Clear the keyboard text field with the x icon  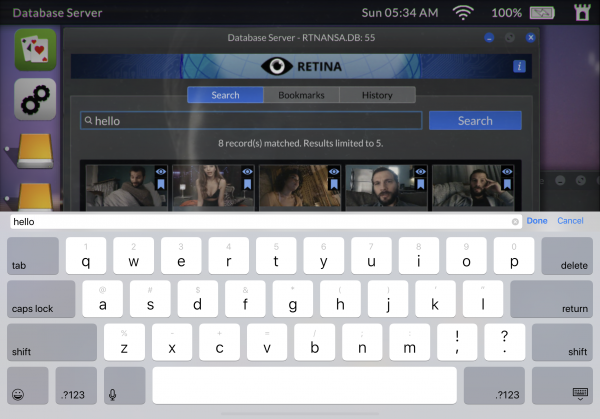pos(515,221)
